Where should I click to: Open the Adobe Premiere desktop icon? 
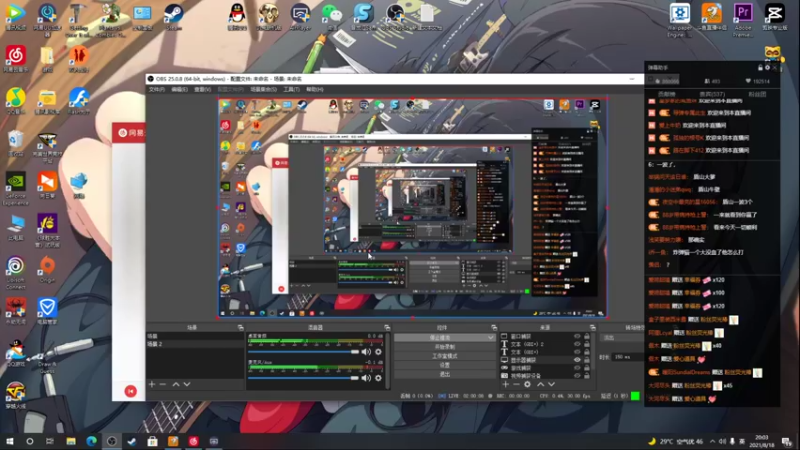(x=743, y=19)
